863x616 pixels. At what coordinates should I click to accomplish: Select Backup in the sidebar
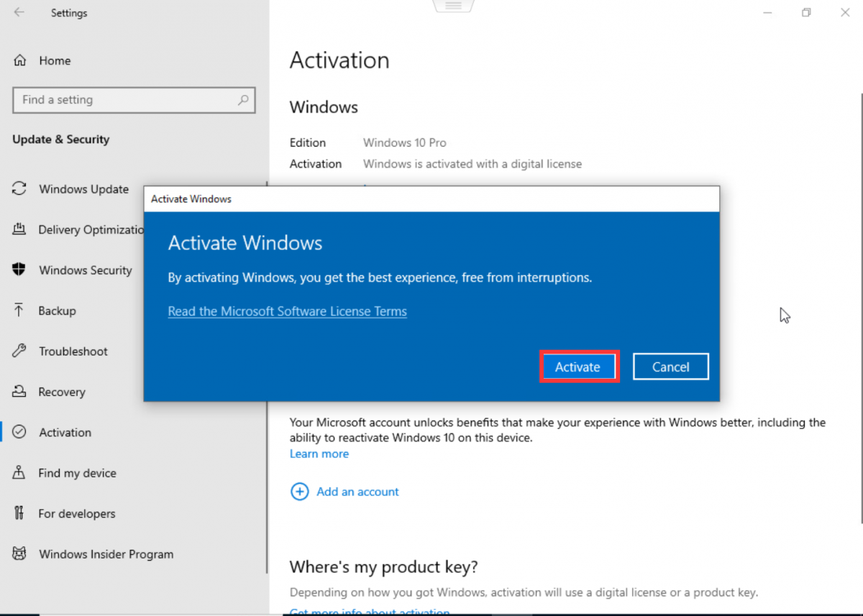[57, 311]
